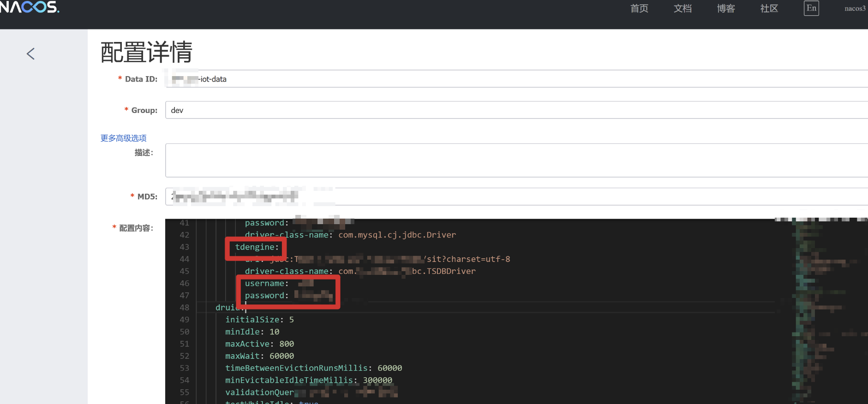Click the MD5 field

[516, 196]
